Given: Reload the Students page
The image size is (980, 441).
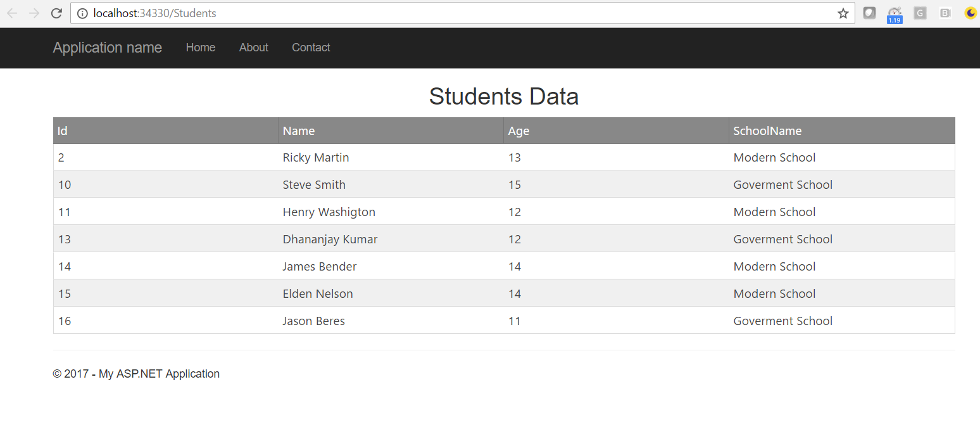Looking at the screenshot, I should pyautogui.click(x=56, y=13).
